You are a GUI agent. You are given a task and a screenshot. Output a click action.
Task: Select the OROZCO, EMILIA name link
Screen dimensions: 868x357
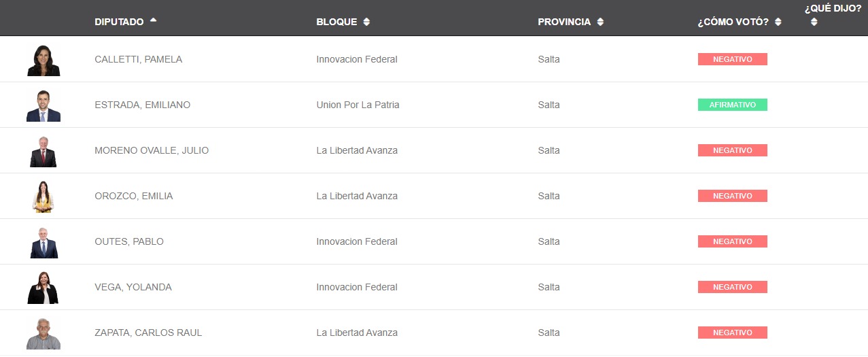[x=133, y=196]
